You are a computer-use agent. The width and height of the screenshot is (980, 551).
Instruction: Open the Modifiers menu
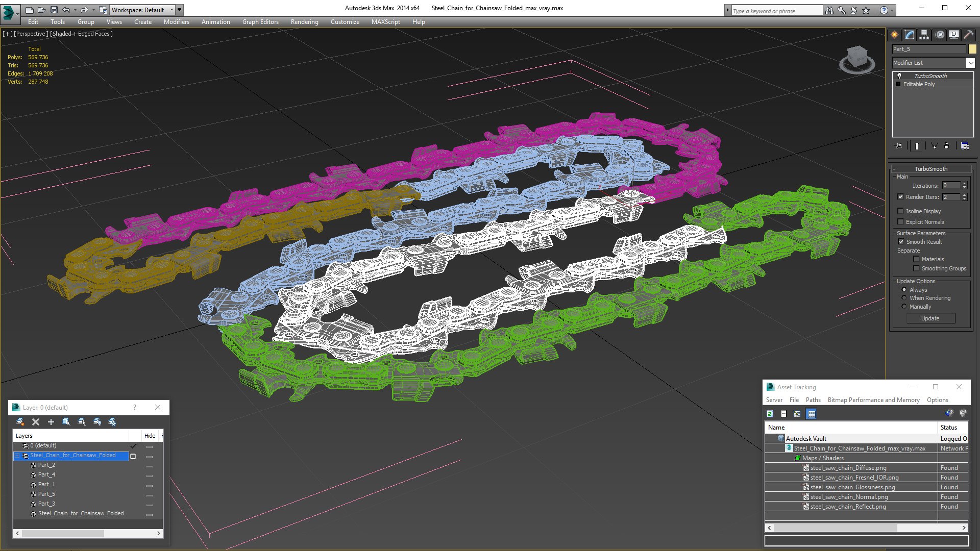tap(176, 22)
